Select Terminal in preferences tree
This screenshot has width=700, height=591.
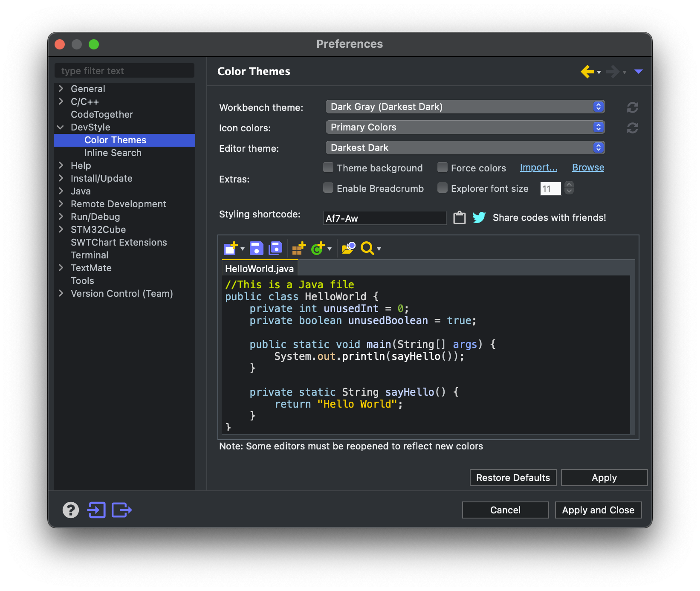[90, 255]
